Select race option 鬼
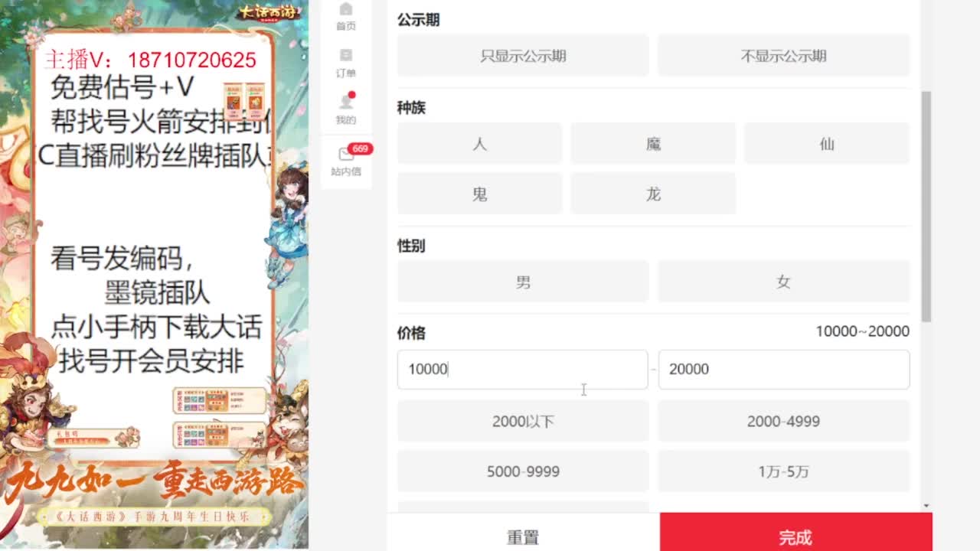This screenshot has height=551, width=980. pyautogui.click(x=479, y=194)
